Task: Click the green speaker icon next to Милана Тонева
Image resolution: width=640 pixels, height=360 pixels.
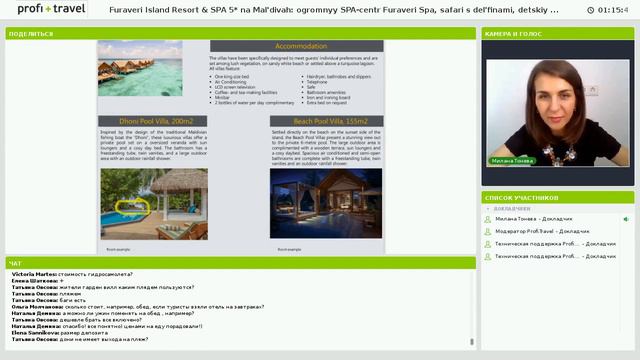Action: pyautogui.click(x=626, y=219)
